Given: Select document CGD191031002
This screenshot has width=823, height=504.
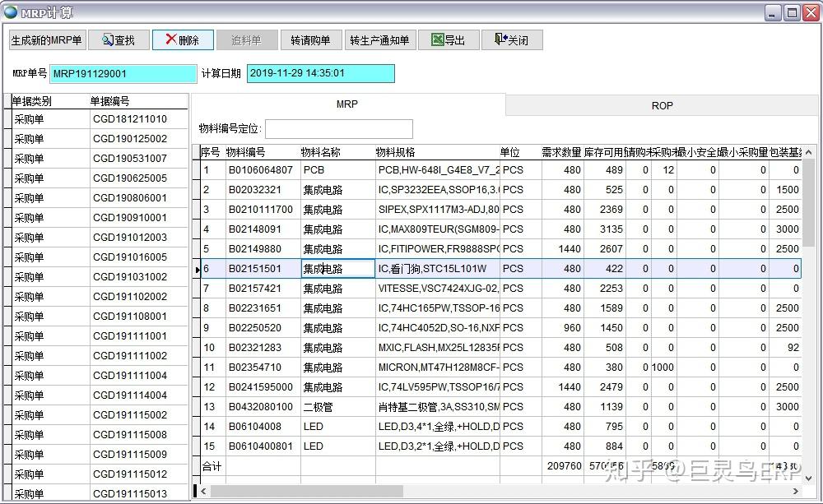Looking at the screenshot, I should click(130, 277).
